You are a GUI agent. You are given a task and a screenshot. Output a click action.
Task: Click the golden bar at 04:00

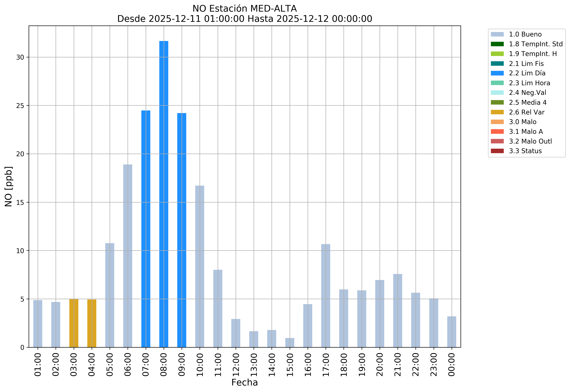click(x=92, y=323)
